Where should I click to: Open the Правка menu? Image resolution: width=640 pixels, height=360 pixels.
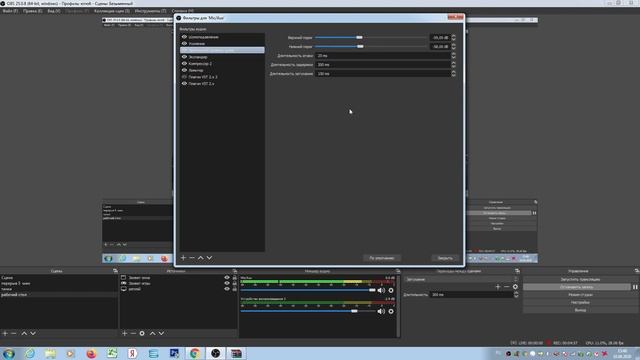33,11
